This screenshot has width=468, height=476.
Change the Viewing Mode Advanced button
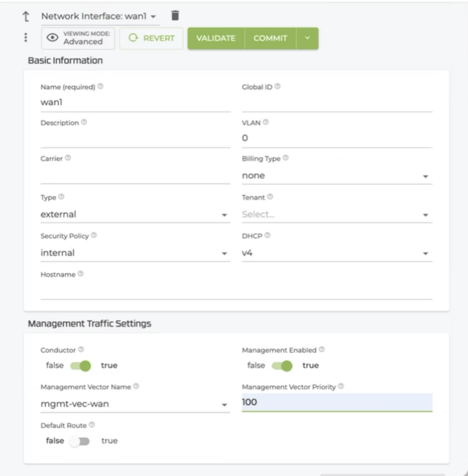[78, 38]
